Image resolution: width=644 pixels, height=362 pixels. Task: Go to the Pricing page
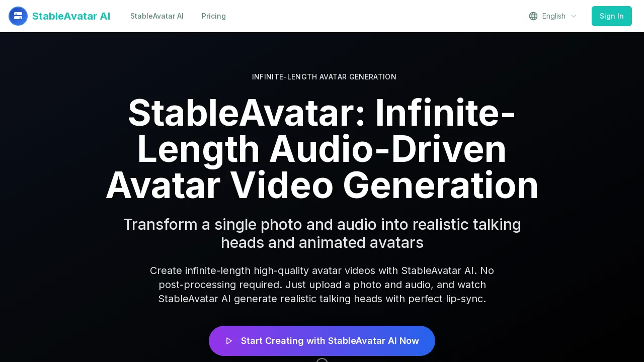(214, 16)
